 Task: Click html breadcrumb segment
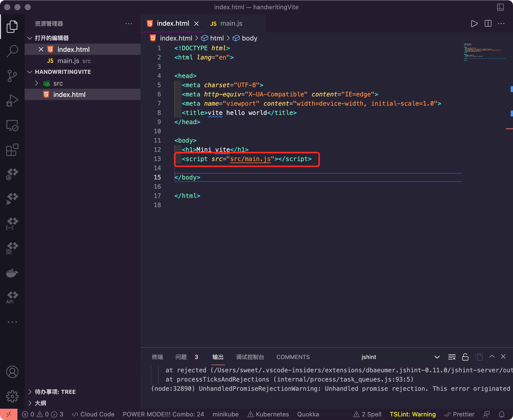coord(213,38)
